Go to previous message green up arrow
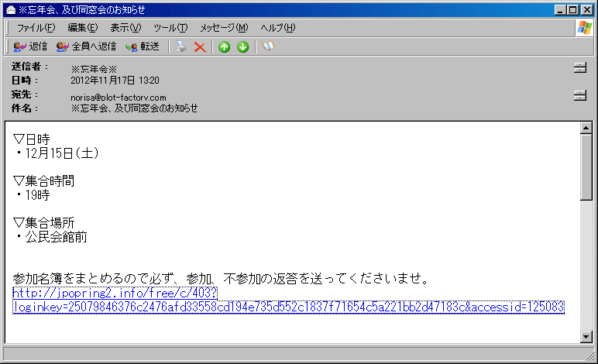This screenshot has width=598, height=364. pos(224,47)
